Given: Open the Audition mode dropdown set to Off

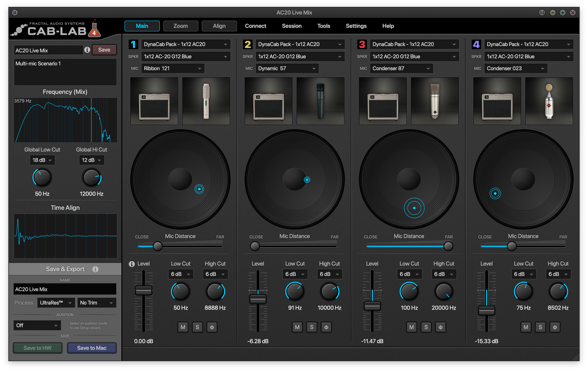Looking at the screenshot, I should pyautogui.click(x=37, y=325).
